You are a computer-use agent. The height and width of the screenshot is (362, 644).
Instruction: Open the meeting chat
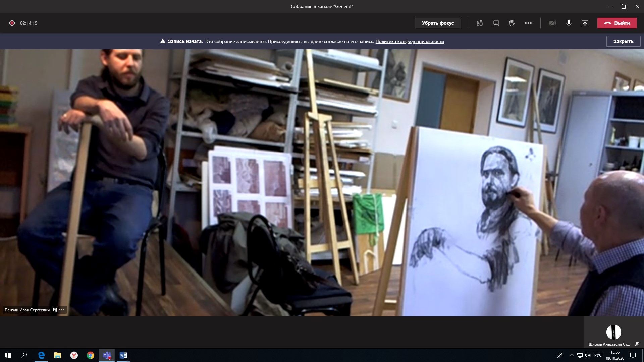click(496, 23)
